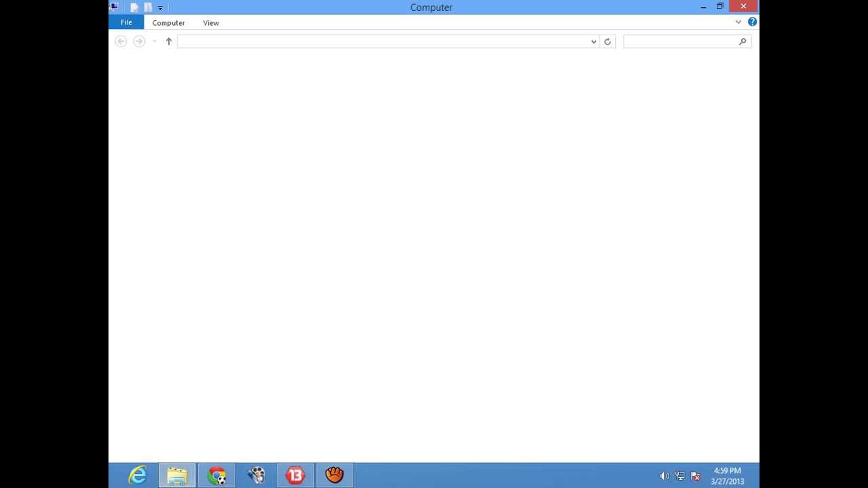Open the network tray icon
This screenshot has height=488, width=868.
679,476
